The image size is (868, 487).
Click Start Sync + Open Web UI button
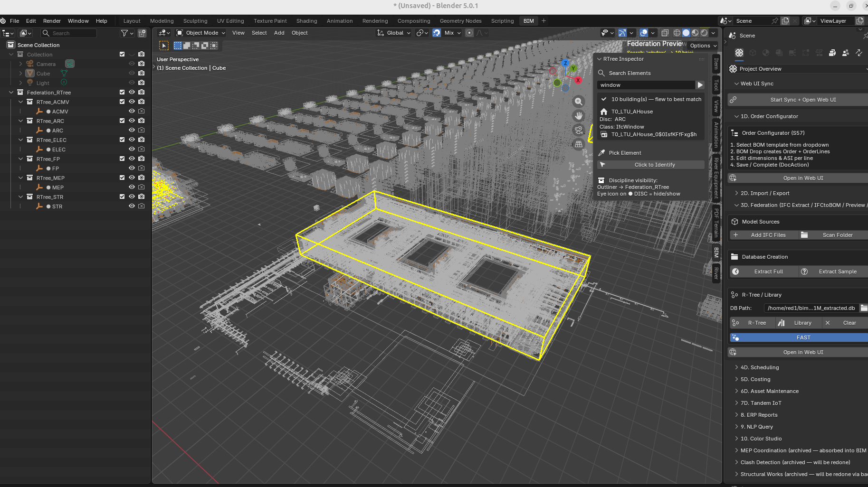pos(798,100)
